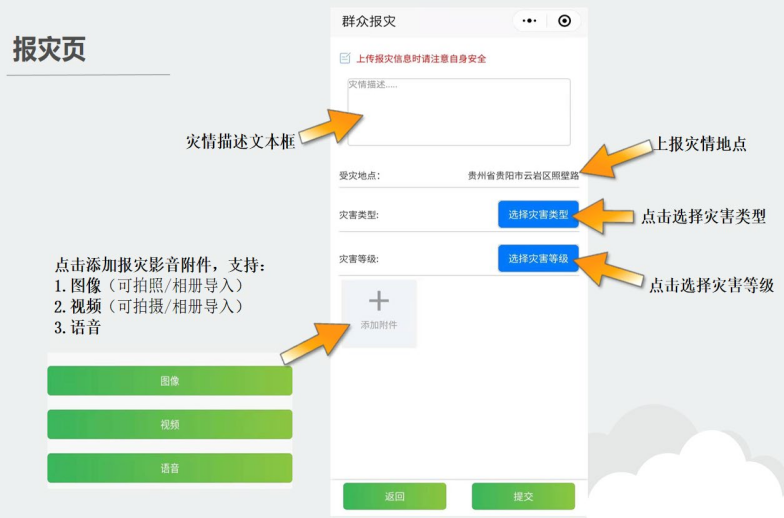This screenshot has width=784, height=518.
Task: Open the 选择灾害类型 selector
Action: [x=538, y=214]
